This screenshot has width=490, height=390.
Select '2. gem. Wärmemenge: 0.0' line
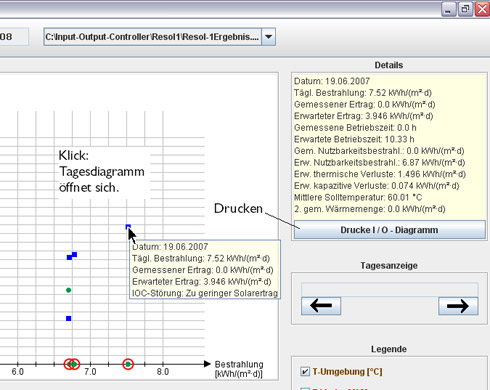point(369,209)
